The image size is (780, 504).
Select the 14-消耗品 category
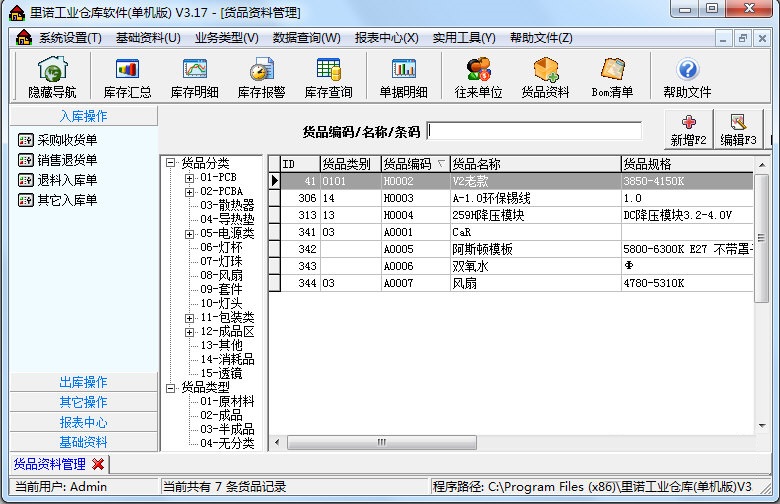click(x=227, y=359)
